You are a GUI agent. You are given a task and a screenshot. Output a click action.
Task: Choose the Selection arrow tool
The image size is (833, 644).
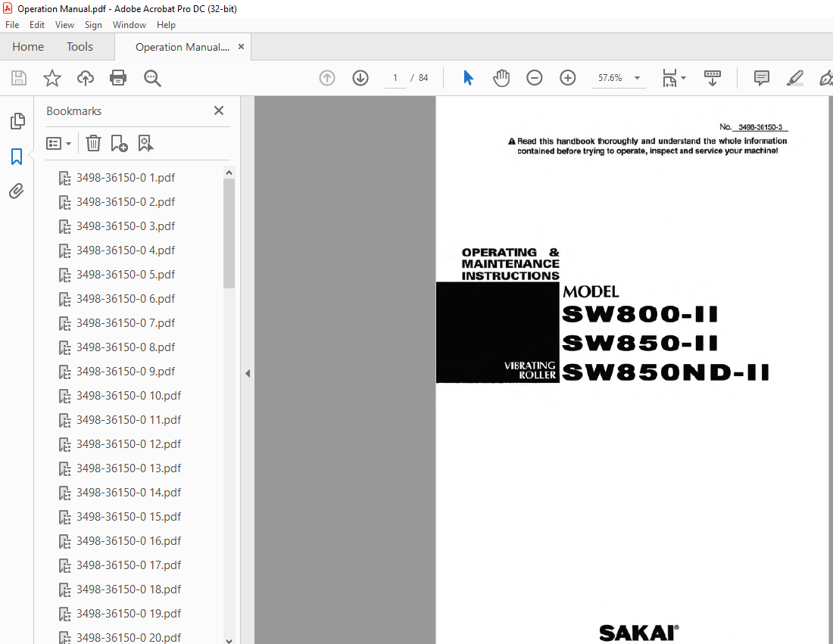[468, 78]
